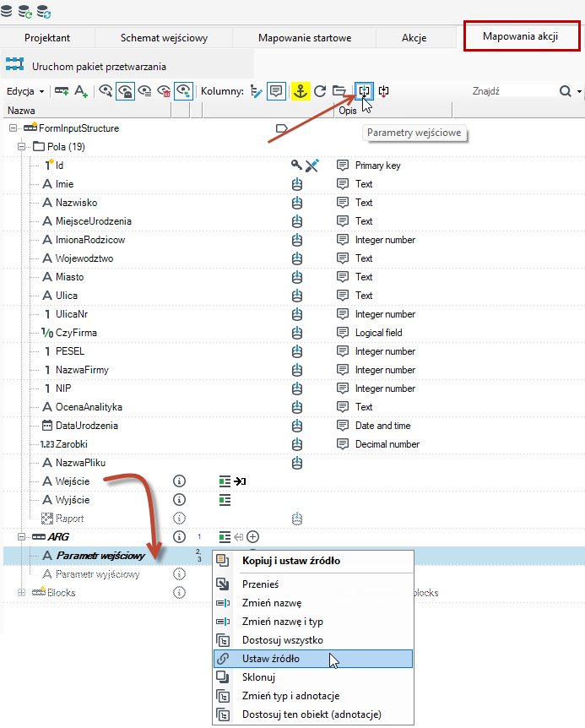Choose Ustaw źródło from context menu
This screenshot has height=728, width=585.
[313, 659]
